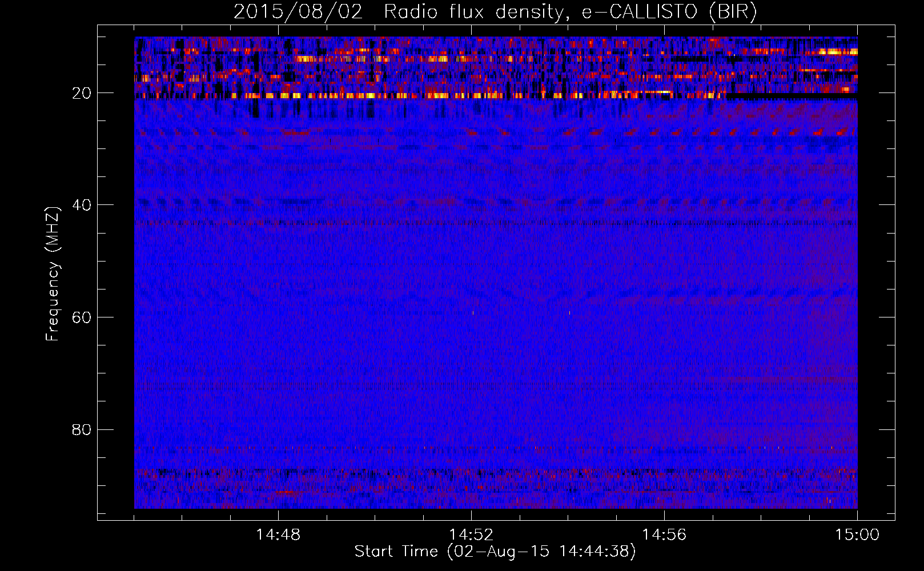Click the '80' frequency tick label
The image size is (924, 571).
click(x=82, y=429)
